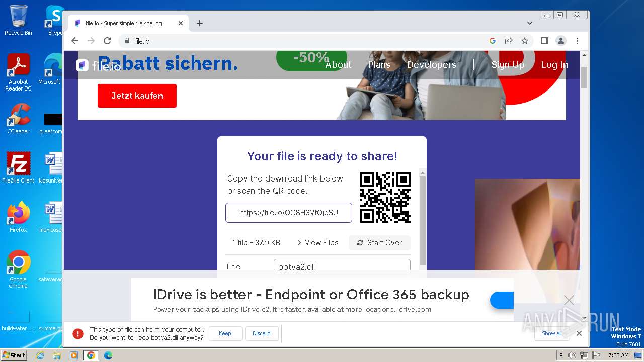
Task: Close the downloads bar
Action: [579, 333]
